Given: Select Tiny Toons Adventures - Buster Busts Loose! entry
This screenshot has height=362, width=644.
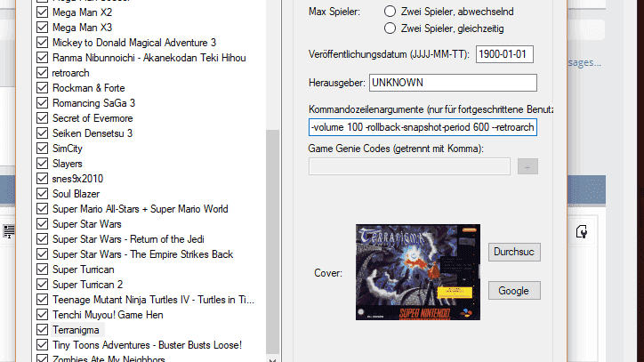Looking at the screenshot, I should click(x=147, y=345).
